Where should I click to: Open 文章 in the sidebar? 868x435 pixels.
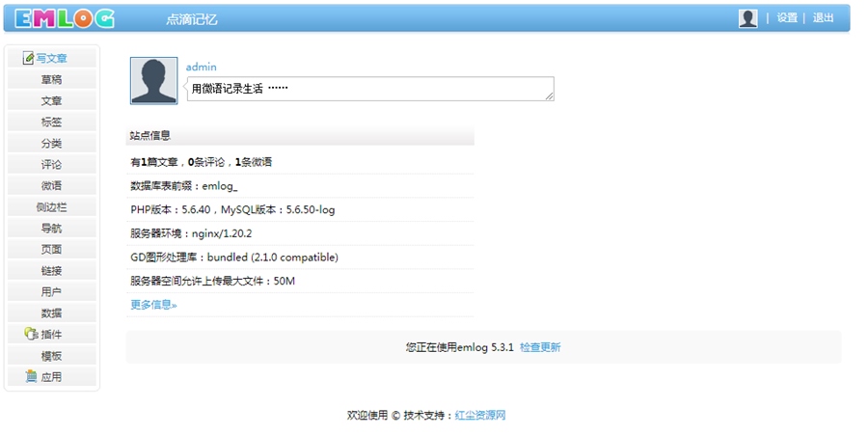[x=51, y=100]
